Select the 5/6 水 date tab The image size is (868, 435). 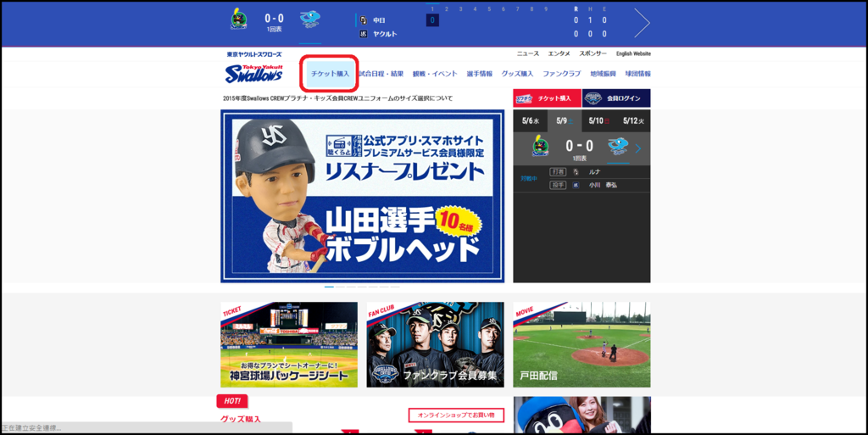[x=531, y=120]
